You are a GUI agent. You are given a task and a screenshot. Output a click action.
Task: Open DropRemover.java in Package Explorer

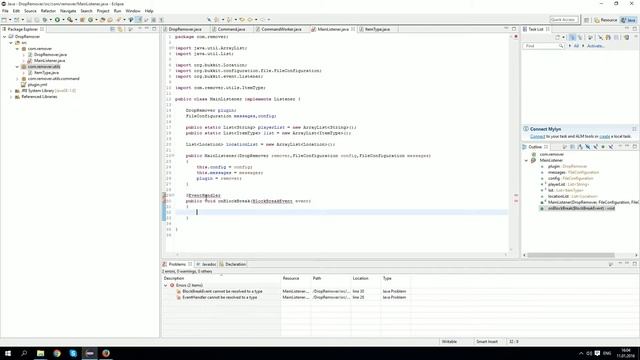pos(50,55)
